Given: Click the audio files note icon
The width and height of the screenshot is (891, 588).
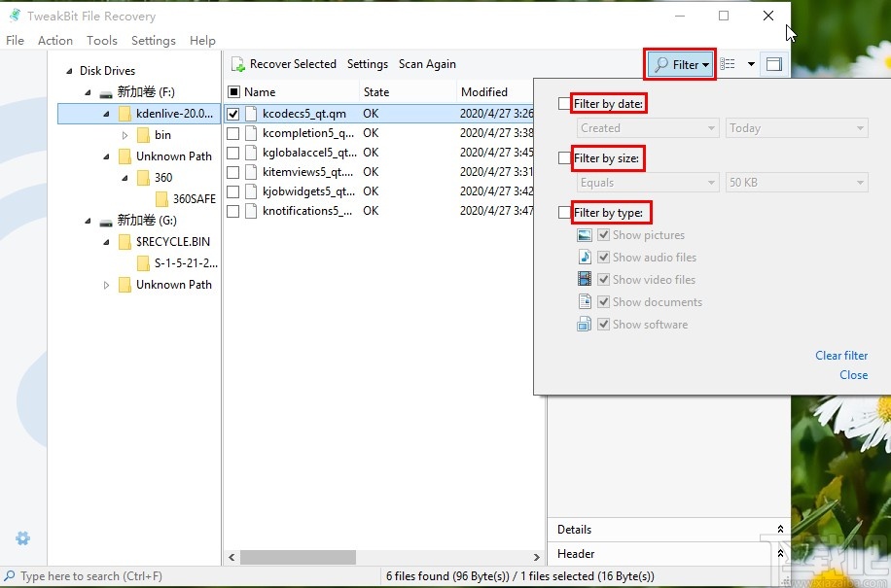Looking at the screenshot, I should 585,258.
